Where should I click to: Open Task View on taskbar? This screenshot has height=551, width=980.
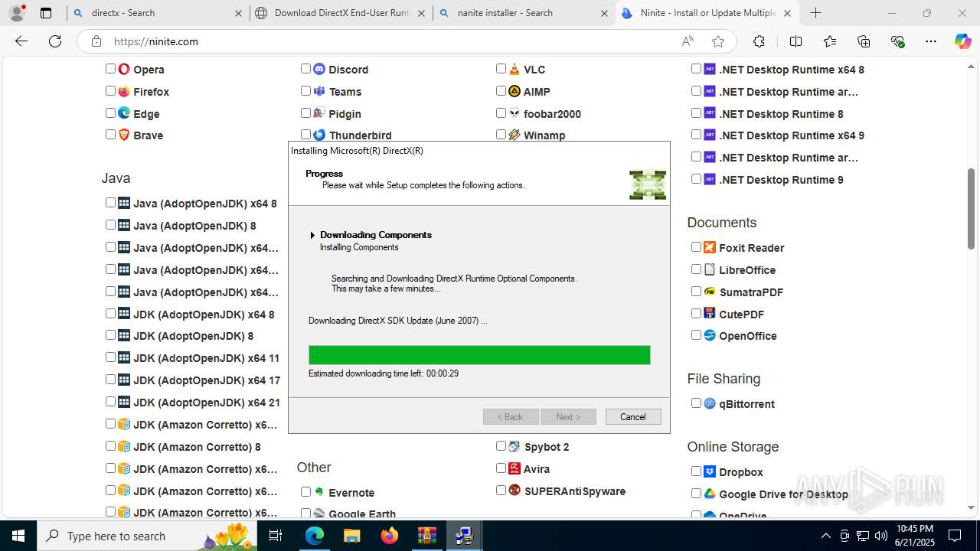[x=276, y=536]
